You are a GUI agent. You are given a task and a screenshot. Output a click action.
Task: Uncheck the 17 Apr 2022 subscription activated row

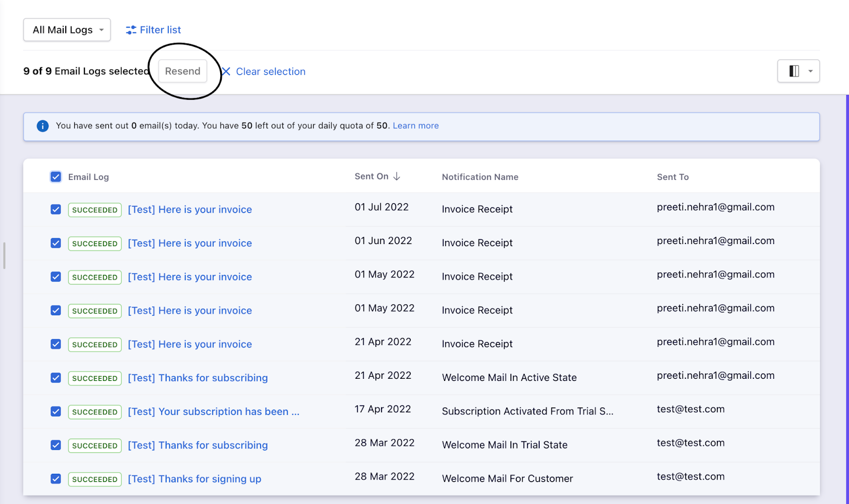(x=56, y=412)
